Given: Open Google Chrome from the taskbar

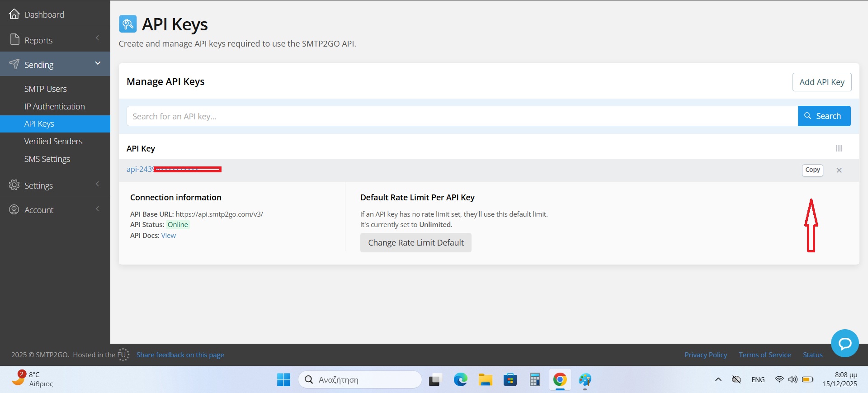Looking at the screenshot, I should (560, 380).
